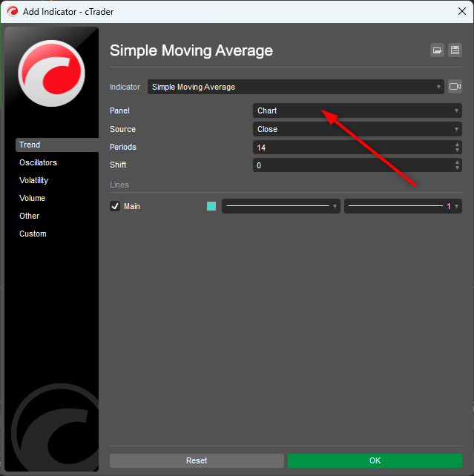Image resolution: width=474 pixels, height=476 pixels.
Task: Toggle the Main line checkbox
Action: coord(115,206)
